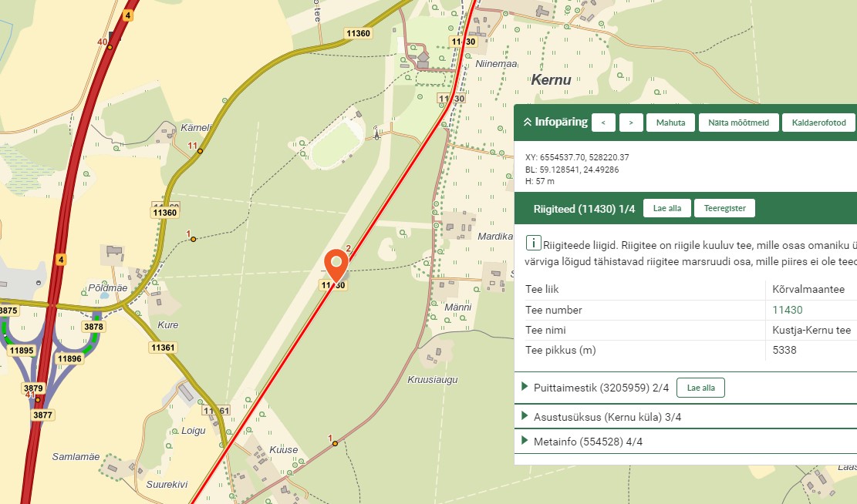This screenshot has width=857, height=504.
Task: Open road number 11430 link in table
Action: pos(788,310)
